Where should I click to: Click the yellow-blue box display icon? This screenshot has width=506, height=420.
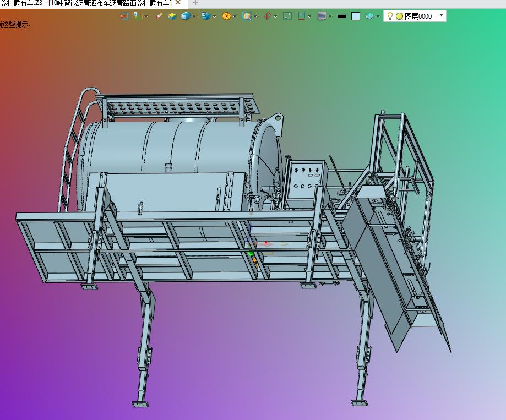click(172, 17)
